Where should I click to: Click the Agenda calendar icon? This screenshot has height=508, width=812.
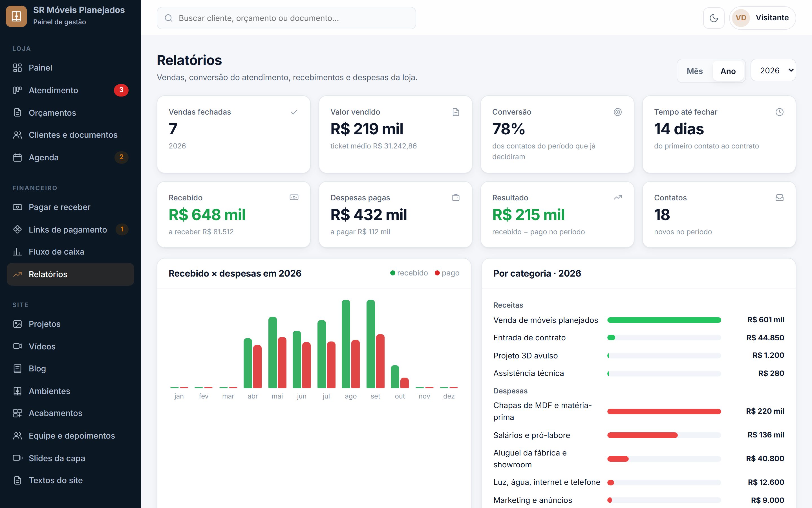click(x=17, y=157)
